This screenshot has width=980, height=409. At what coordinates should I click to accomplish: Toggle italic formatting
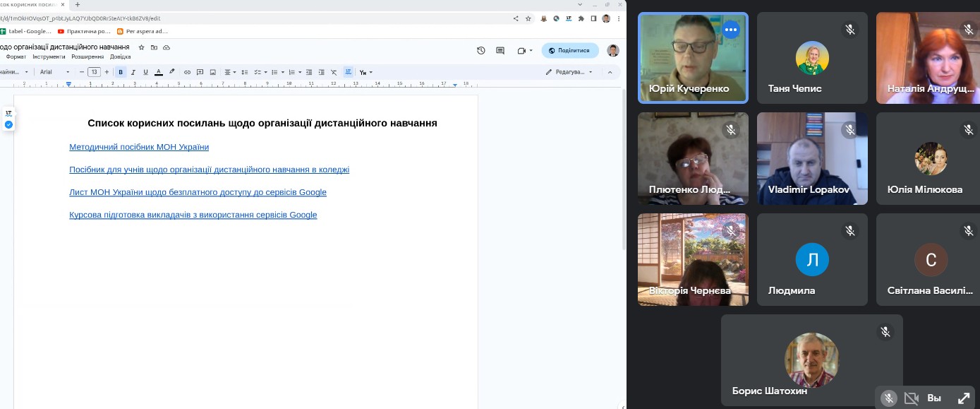pos(133,72)
